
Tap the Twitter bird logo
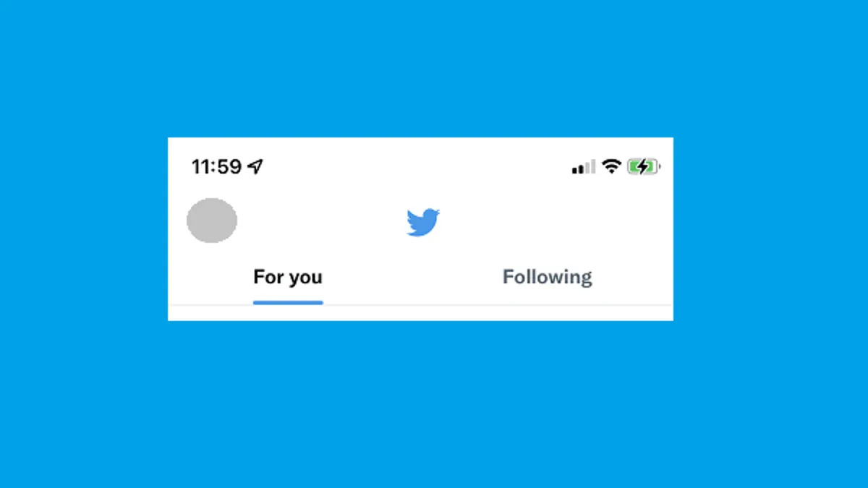423,222
